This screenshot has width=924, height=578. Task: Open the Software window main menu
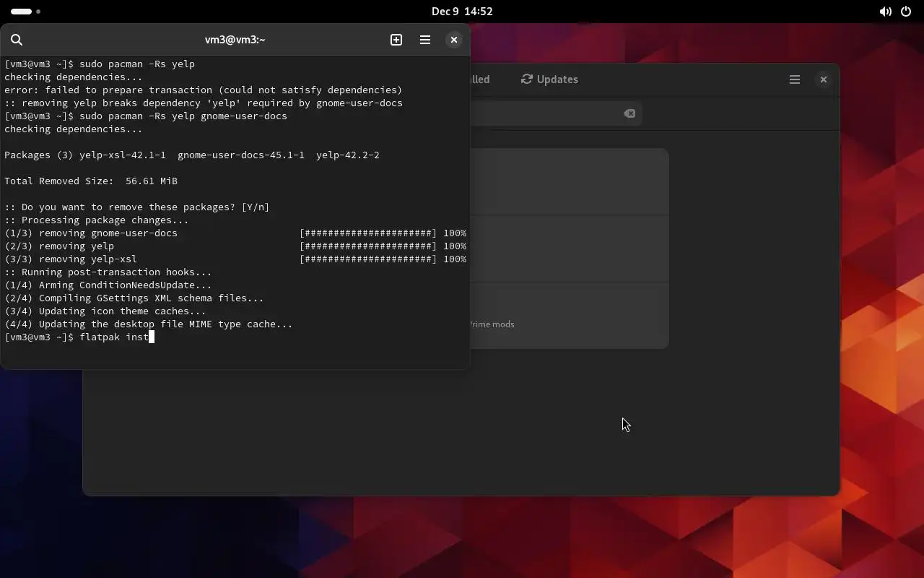795,79
